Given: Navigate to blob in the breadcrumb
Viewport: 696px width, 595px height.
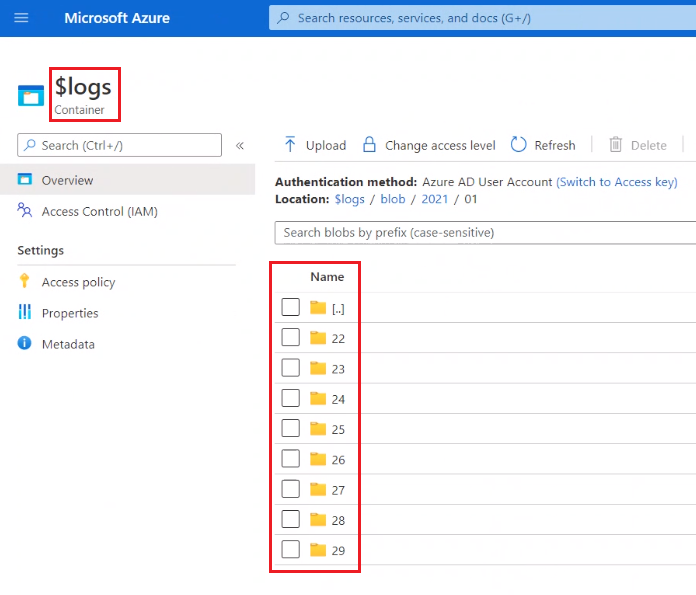Looking at the screenshot, I should [x=393, y=199].
